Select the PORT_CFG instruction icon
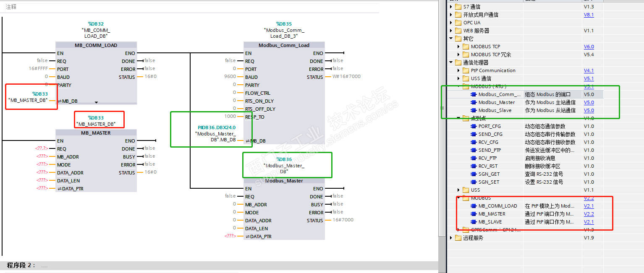This screenshot has height=273, width=644. (474, 126)
